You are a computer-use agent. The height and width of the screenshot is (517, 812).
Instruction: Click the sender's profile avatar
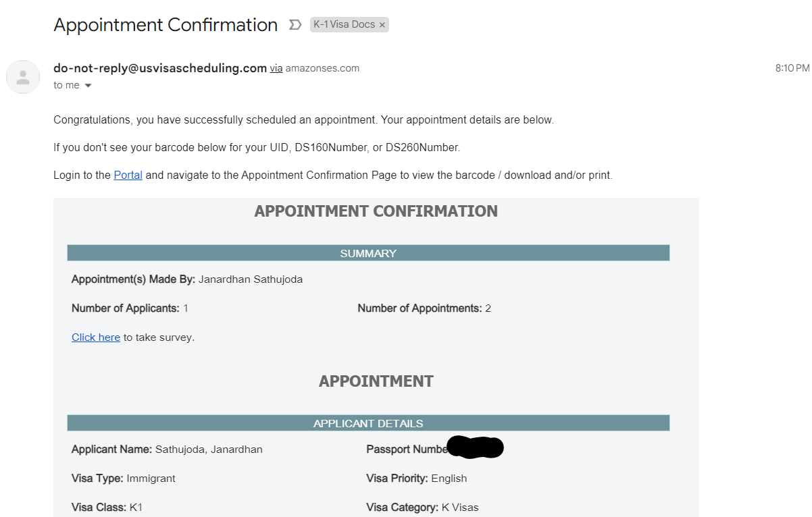pos(23,76)
